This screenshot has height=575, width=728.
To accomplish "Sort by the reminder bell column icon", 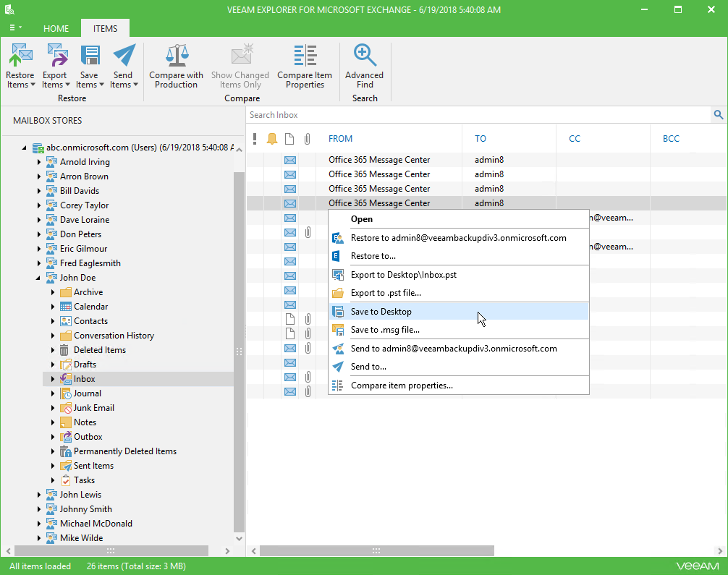I will pos(272,138).
